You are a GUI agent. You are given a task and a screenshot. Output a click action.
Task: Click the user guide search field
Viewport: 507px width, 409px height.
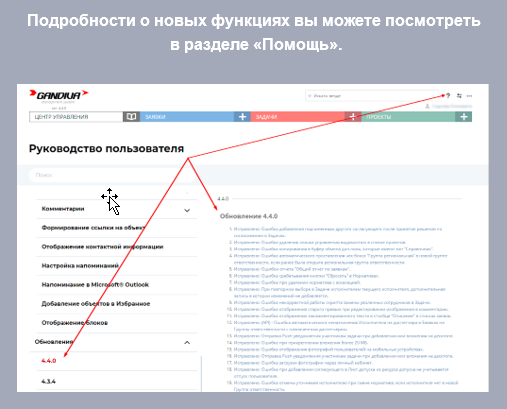(112, 175)
